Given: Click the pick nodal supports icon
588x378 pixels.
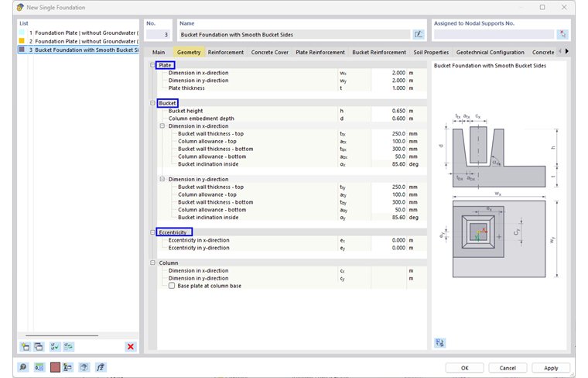Looking at the screenshot, I should coord(562,35).
